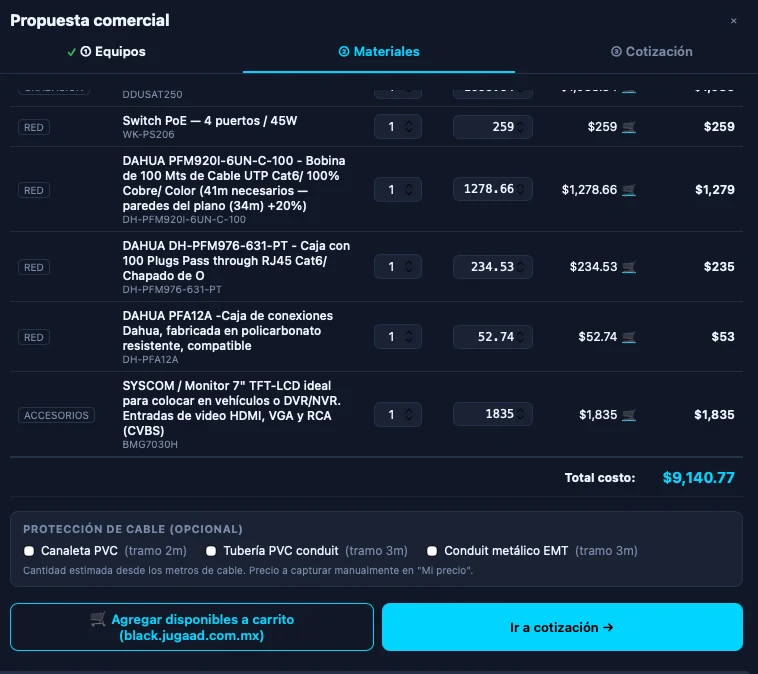Click Ir a cotización button
Screen dimensions: 758x674
click(x=562, y=627)
